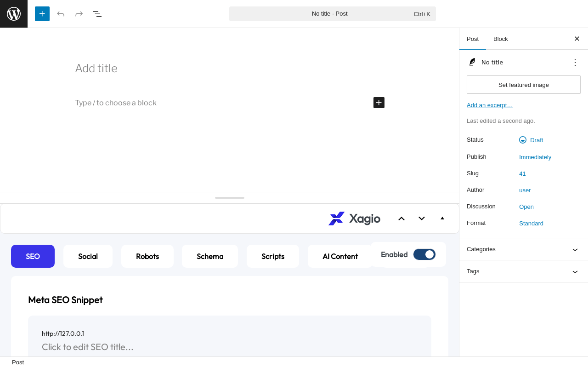Click the Add an excerpt link
Viewport: 588px width, 368px height.
[x=490, y=105]
